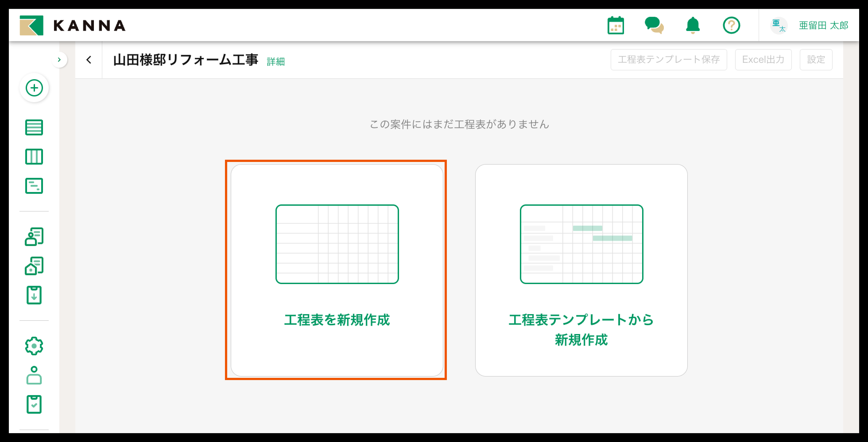Open the Gantt schedule sidebar icon
Viewport: 868px width, 442px height.
click(x=34, y=186)
